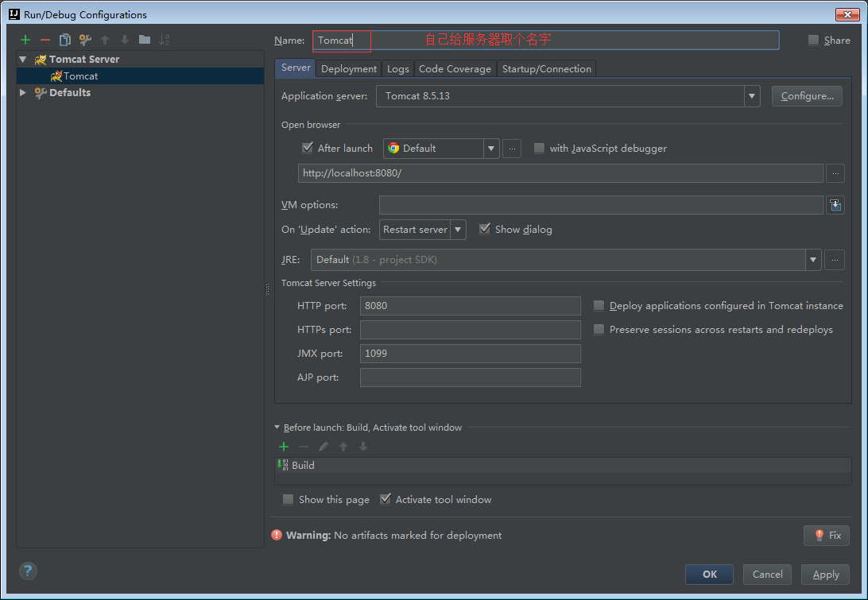Collapse Before launch section

pyautogui.click(x=277, y=428)
